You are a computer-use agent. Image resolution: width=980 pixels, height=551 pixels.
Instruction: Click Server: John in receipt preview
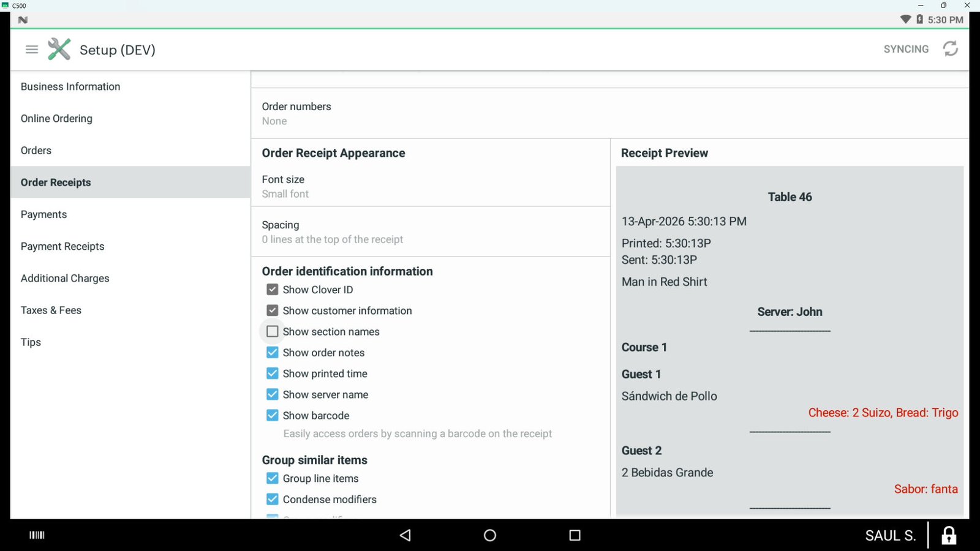[x=790, y=312]
